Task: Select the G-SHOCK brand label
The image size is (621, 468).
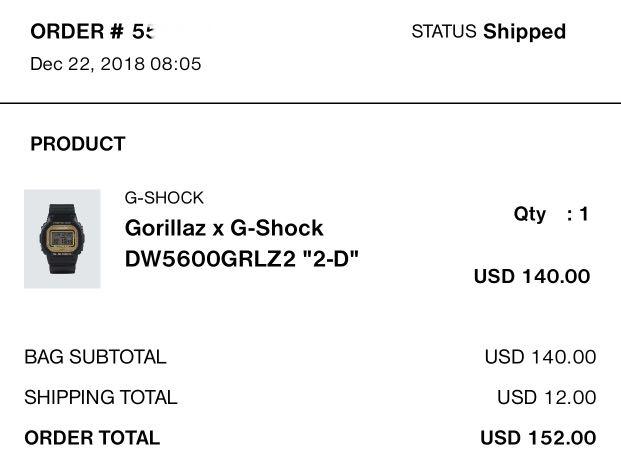Action: (164, 198)
